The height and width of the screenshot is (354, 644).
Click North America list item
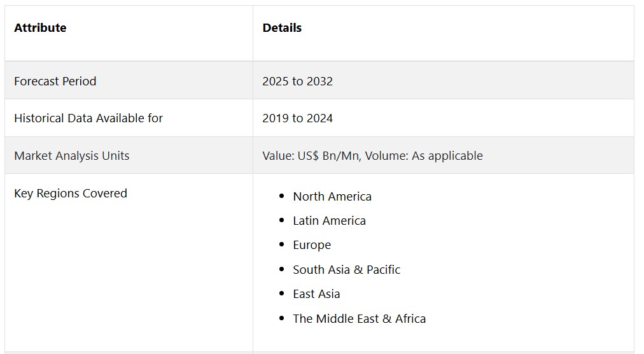click(332, 196)
